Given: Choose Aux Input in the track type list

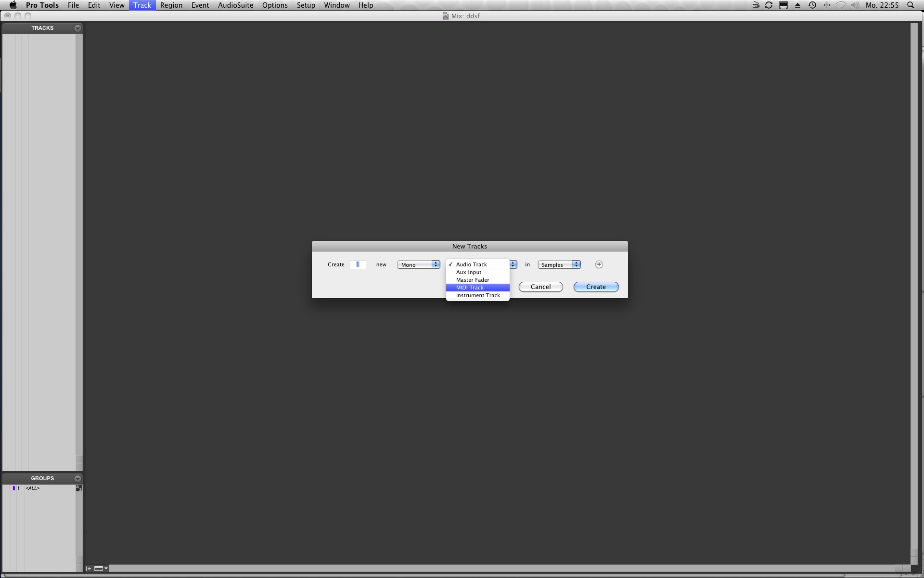Looking at the screenshot, I should 477,272.
